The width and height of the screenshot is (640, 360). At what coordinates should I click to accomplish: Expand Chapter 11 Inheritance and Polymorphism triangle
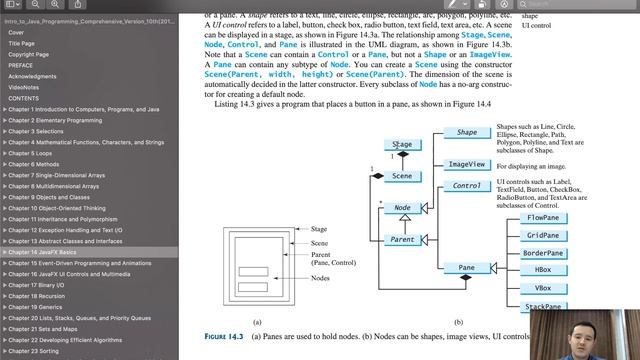(4, 219)
